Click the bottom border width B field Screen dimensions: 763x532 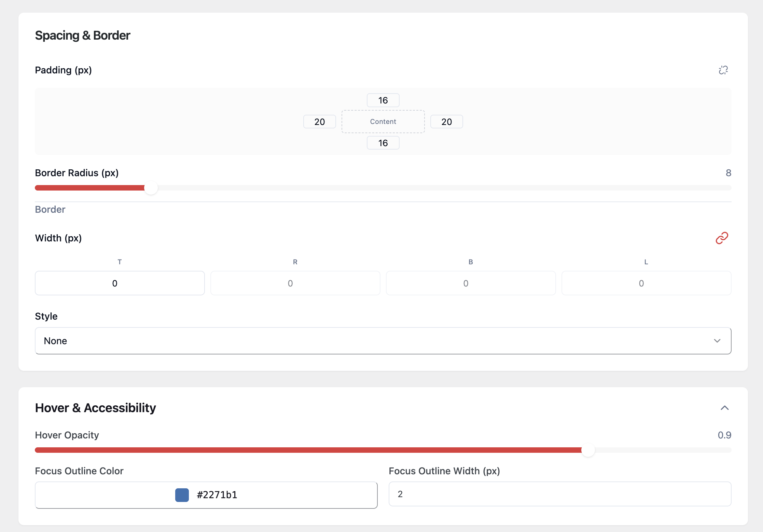(471, 283)
